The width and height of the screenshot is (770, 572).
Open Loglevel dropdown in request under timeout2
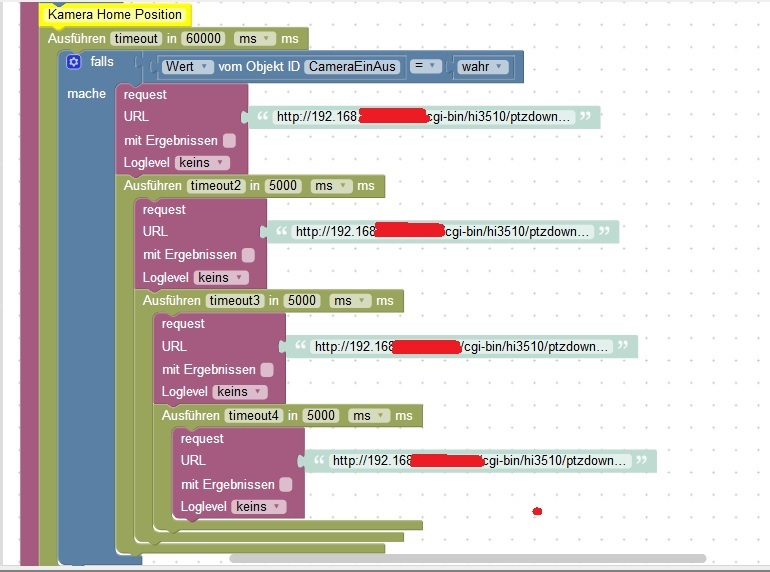tap(221, 277)
